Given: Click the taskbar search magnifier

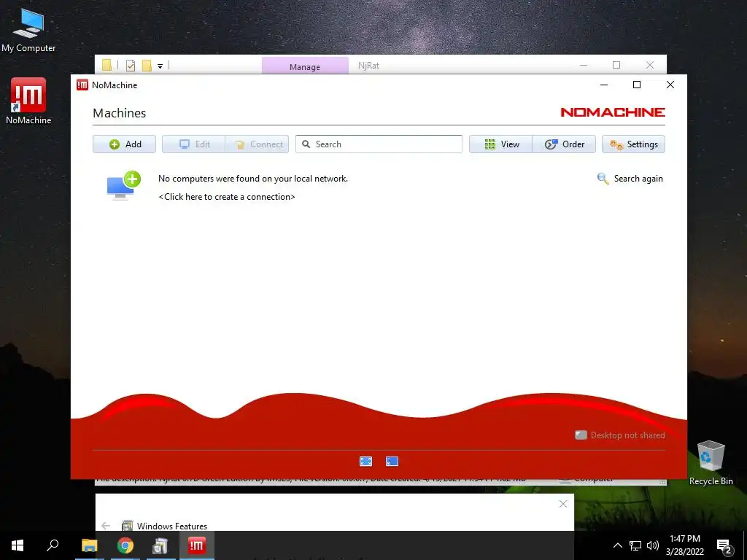Looking at the screenshot, I should point(53,545).
